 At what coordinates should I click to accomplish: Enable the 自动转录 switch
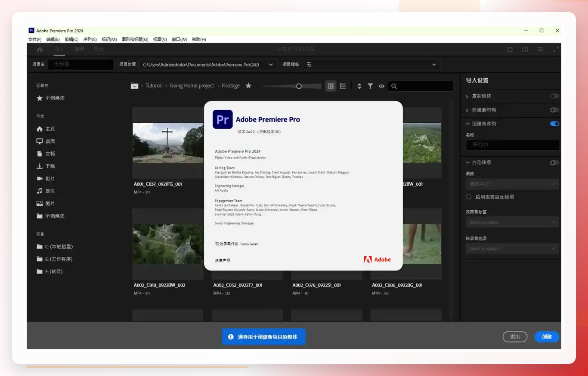click(x=554, y=163)
